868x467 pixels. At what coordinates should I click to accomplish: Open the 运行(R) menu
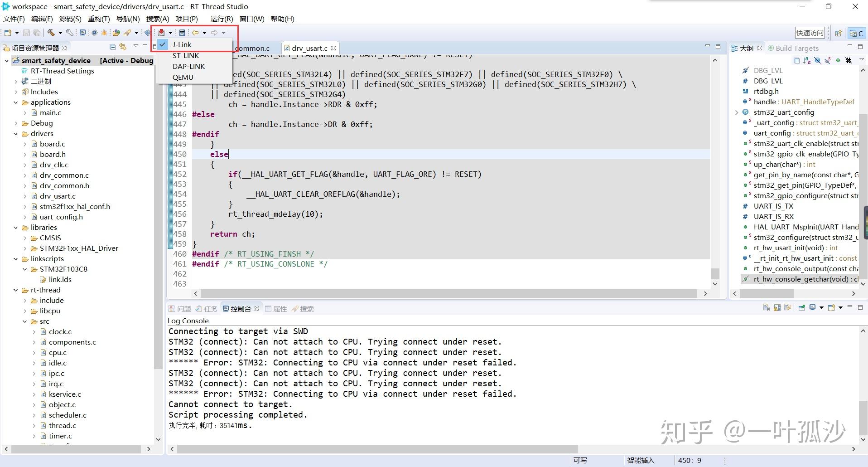[x=222, y=19]
